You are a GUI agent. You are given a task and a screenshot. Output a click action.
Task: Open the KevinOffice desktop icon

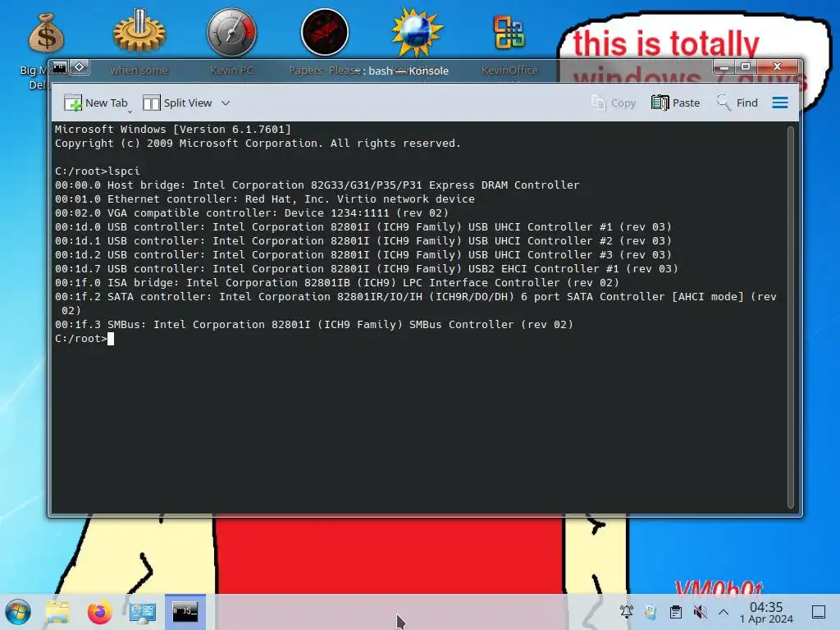(x=509, y=32)
